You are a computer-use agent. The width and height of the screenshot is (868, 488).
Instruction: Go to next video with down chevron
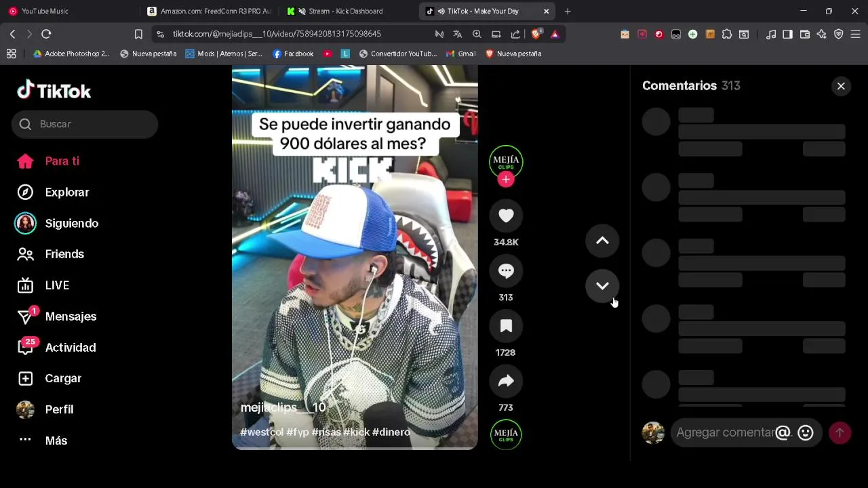tap(602, 285)
